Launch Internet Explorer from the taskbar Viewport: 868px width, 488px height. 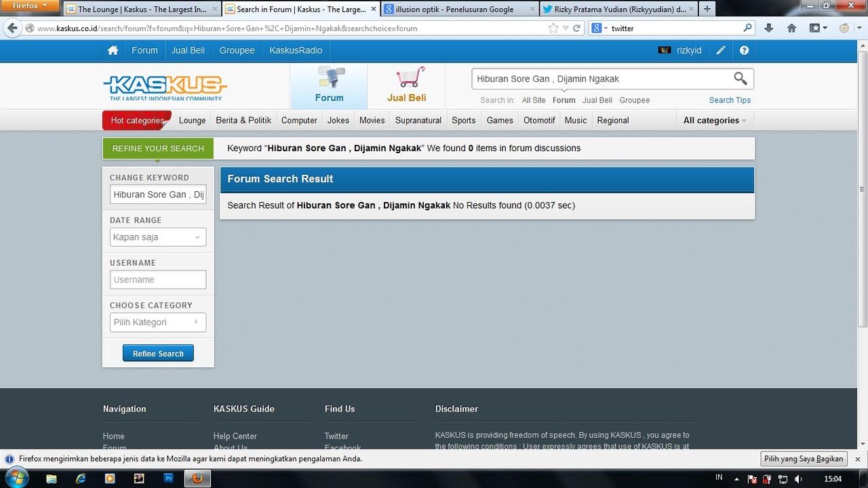click(x=81, y=479)
